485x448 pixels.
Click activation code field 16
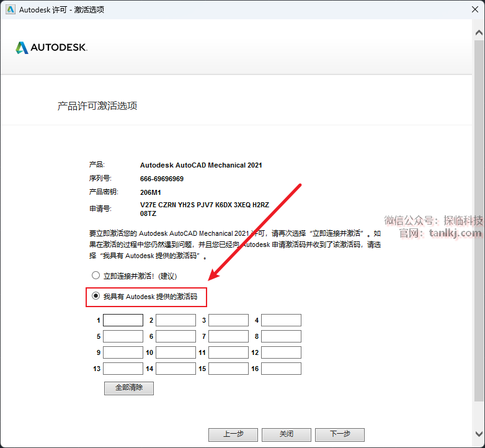[x=281, y=369]
